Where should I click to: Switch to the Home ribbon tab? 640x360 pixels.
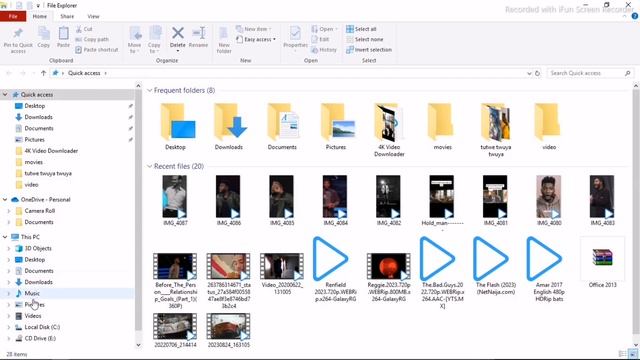pyautogui.click(x=40, y=16)
